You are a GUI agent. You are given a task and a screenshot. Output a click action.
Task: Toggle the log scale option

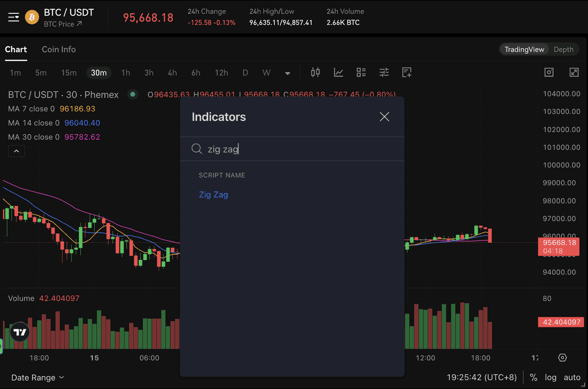[550, 378]
